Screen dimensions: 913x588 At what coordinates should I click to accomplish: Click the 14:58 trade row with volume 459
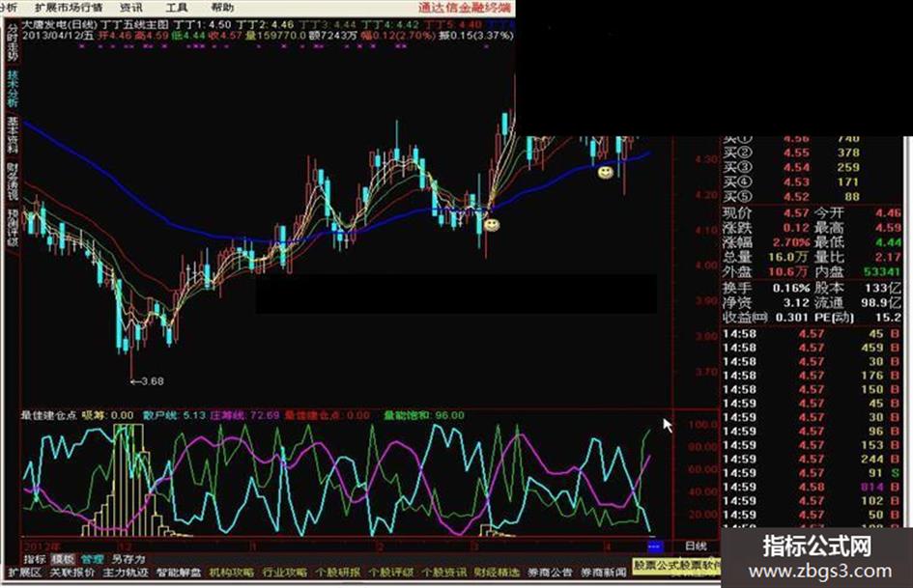point(812,349)
